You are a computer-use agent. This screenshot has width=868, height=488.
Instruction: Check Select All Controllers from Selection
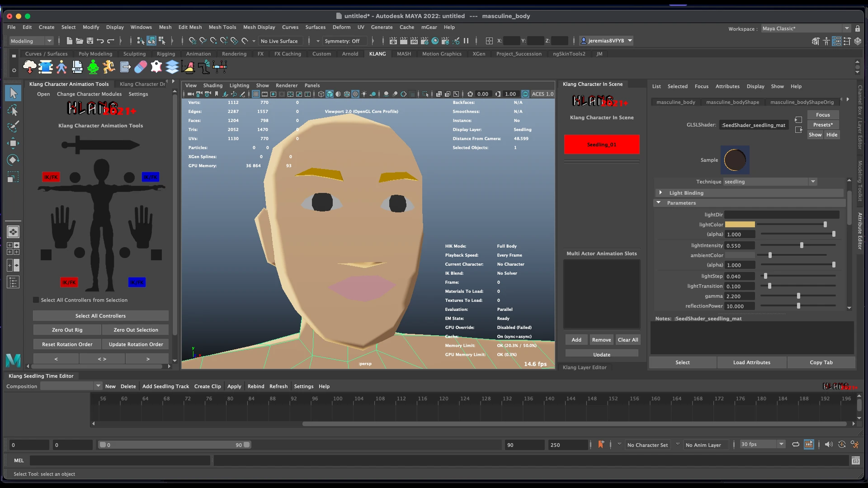(36, 300)
